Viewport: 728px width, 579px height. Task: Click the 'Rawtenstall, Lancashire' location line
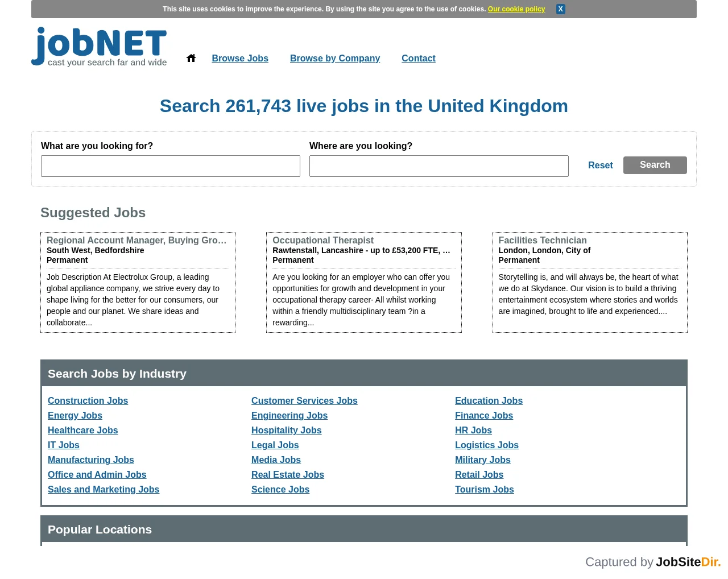(361, 250)
